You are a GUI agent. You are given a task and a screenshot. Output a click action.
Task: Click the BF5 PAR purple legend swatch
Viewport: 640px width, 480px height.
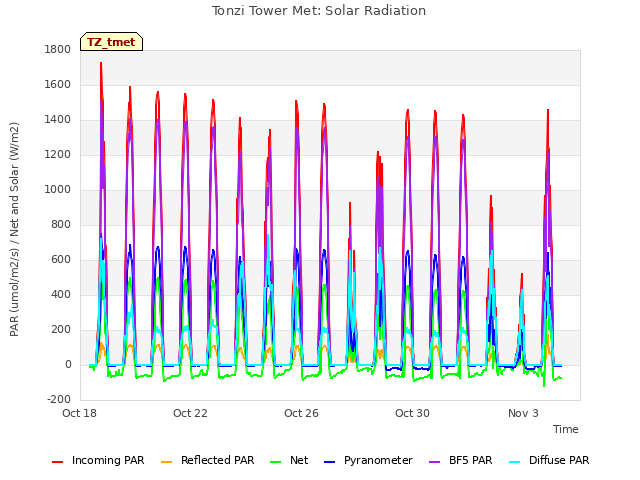point(435,462)
